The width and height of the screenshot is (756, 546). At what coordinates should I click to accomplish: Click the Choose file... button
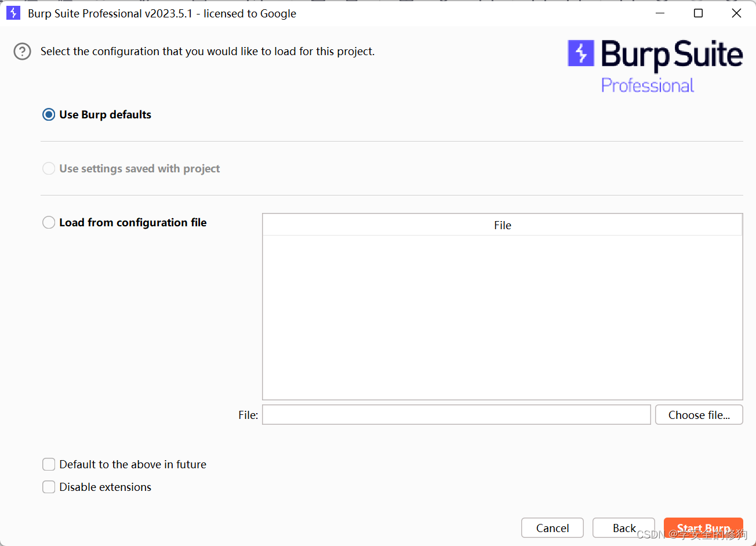(699, 415)
